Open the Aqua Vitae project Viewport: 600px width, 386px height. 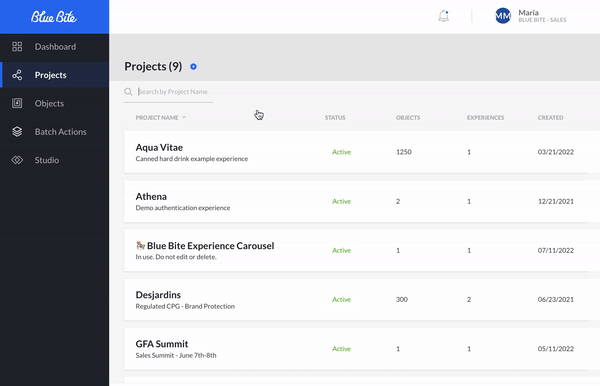tap(159, 147)
